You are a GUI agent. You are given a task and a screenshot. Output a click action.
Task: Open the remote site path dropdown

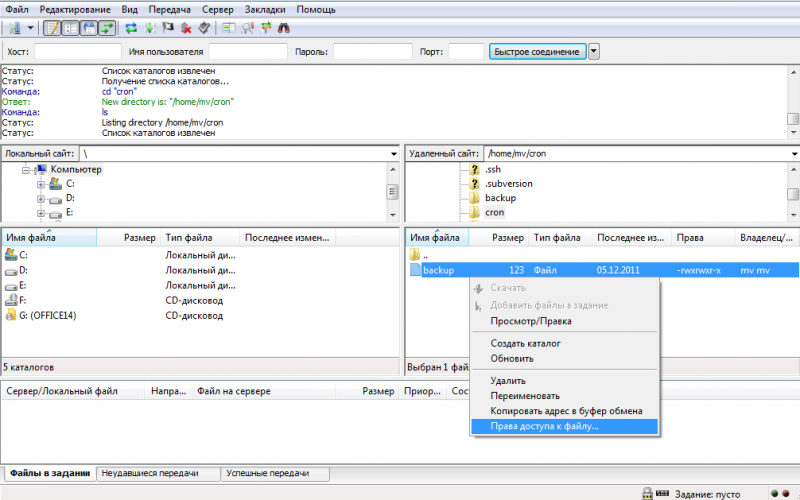791,154
